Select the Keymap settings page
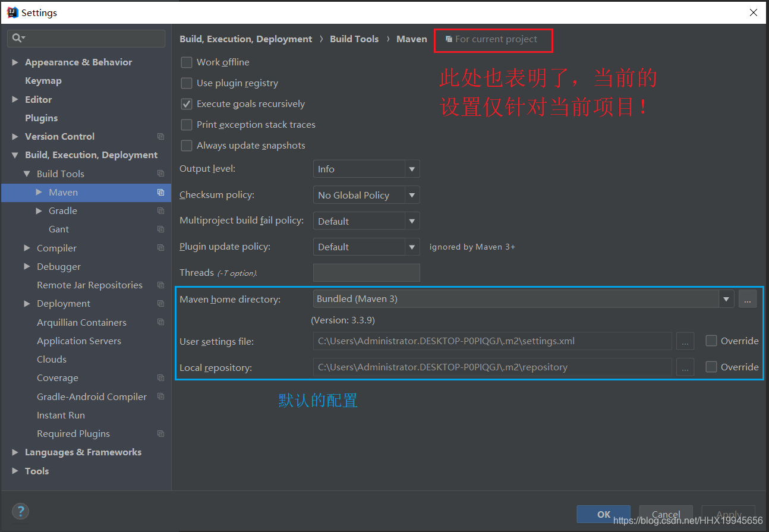The height and width of the screenshot is (532, 769). click(43, 81)
